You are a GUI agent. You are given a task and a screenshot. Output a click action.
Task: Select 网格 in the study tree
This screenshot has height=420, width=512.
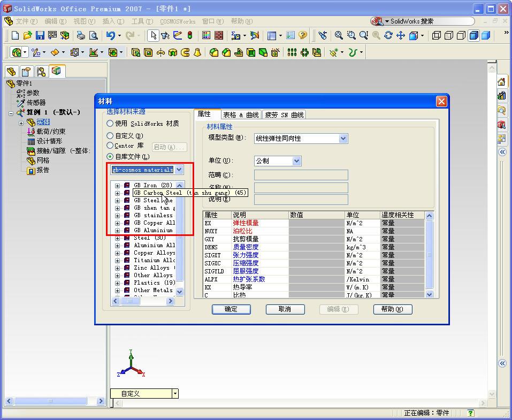coord(43,161)
